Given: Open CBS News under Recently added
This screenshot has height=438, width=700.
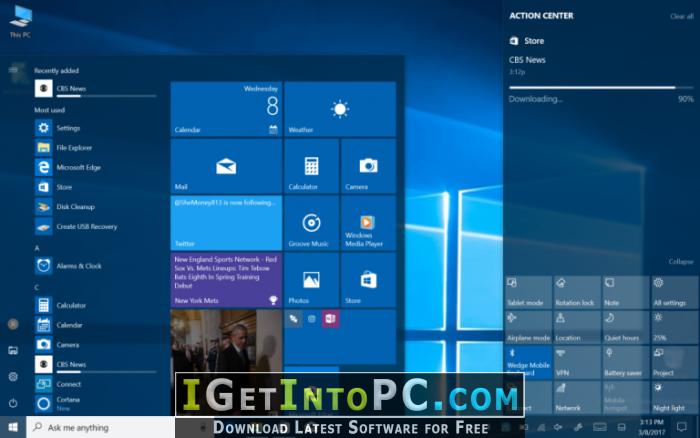Looking at the screenshot, I should pos(96,88).
